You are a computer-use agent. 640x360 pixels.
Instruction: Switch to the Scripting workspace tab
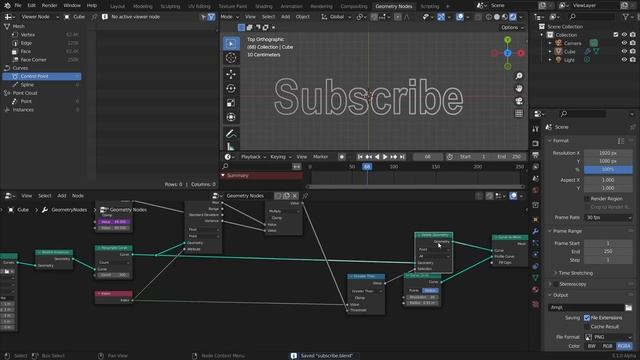click(x=430, y=7)
